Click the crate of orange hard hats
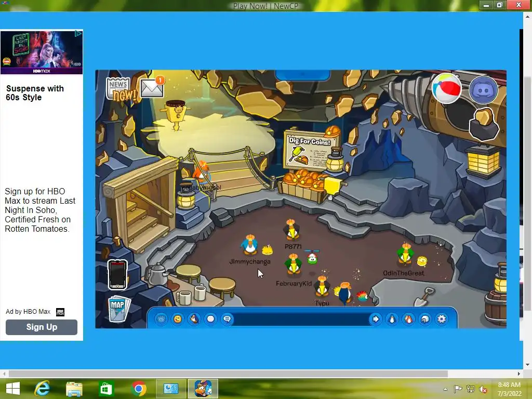Screen dimensions: 532x399 coord(302,186)
